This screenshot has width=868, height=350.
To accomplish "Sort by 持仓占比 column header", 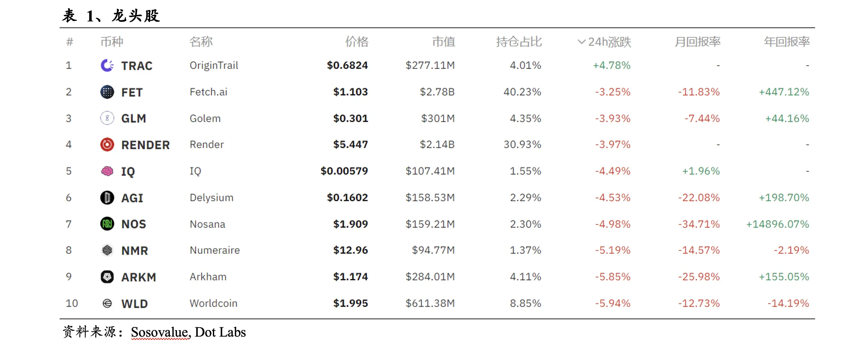I will 519,42.
